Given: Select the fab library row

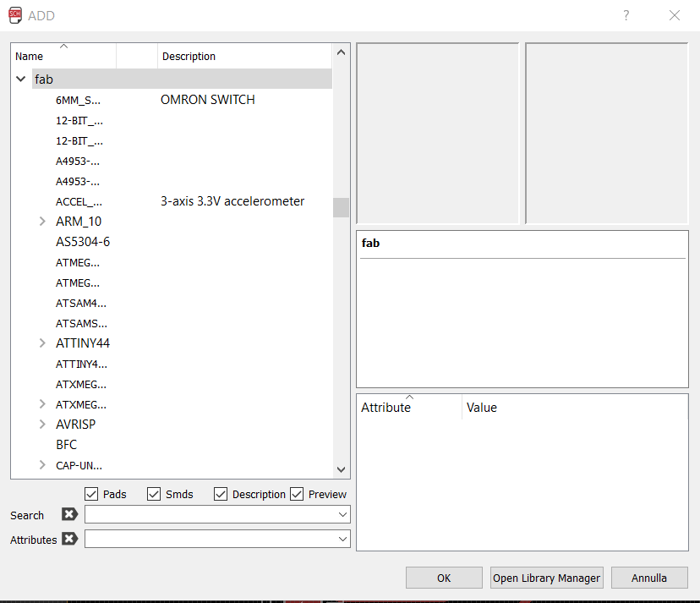Looking at the screenshot, I should tap(182, 79).
